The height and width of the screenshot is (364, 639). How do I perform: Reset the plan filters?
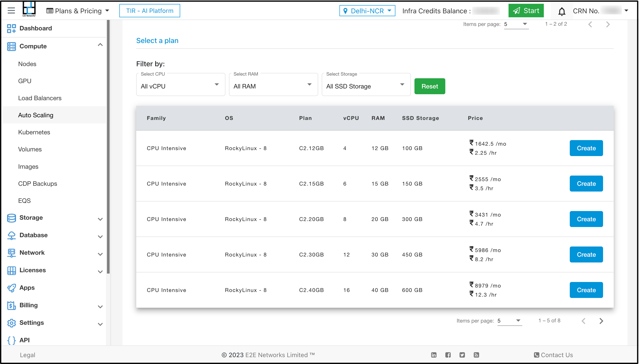tap(430, 86)
